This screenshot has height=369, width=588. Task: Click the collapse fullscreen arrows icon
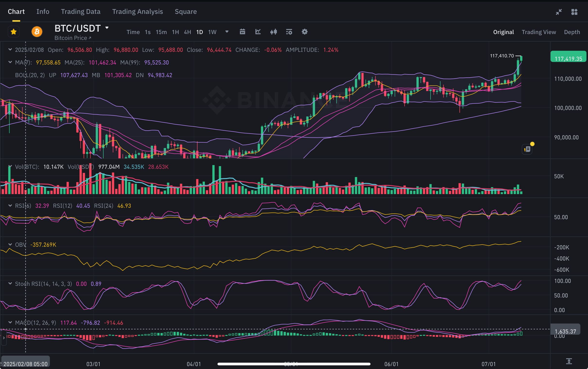click(559, 12)
